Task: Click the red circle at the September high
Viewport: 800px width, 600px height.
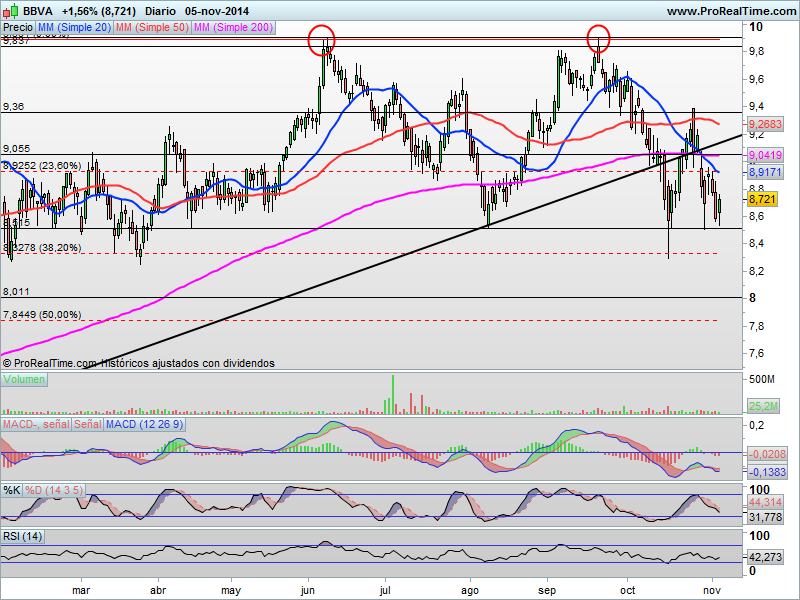Action: click(x=598, y=39)
